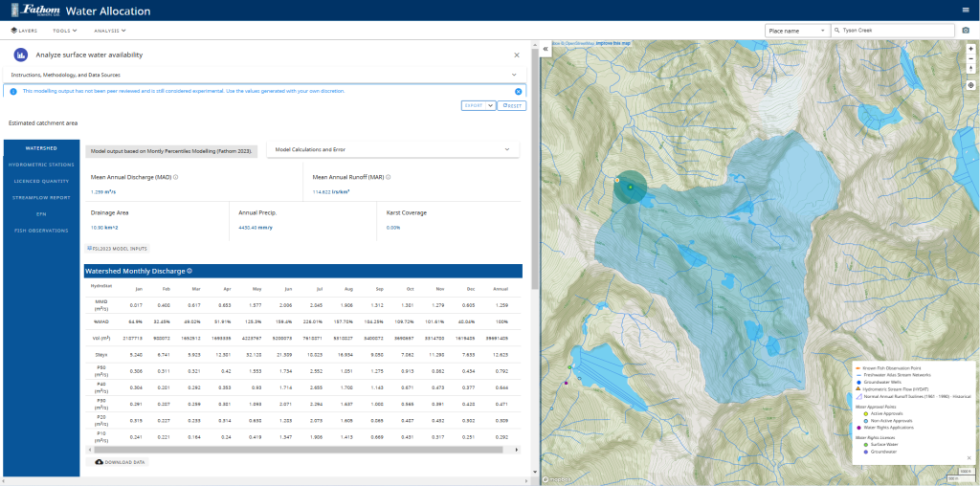Open the Tools menu
Image resolution: width=980 pixels, height=486 pixels.
coord(65,31)
